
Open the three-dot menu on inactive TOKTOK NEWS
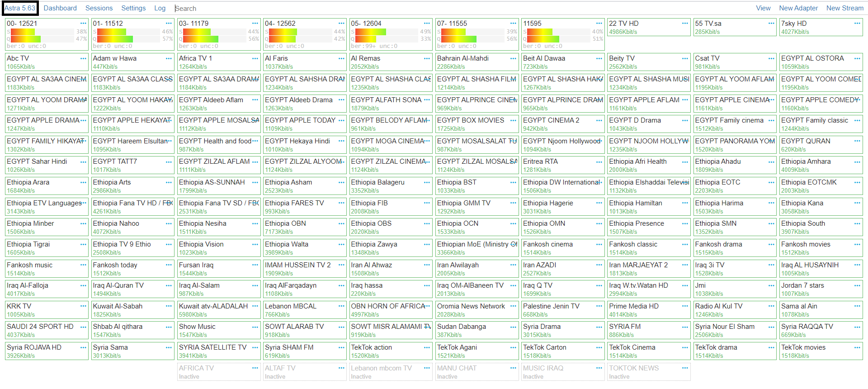click(685, 368)
